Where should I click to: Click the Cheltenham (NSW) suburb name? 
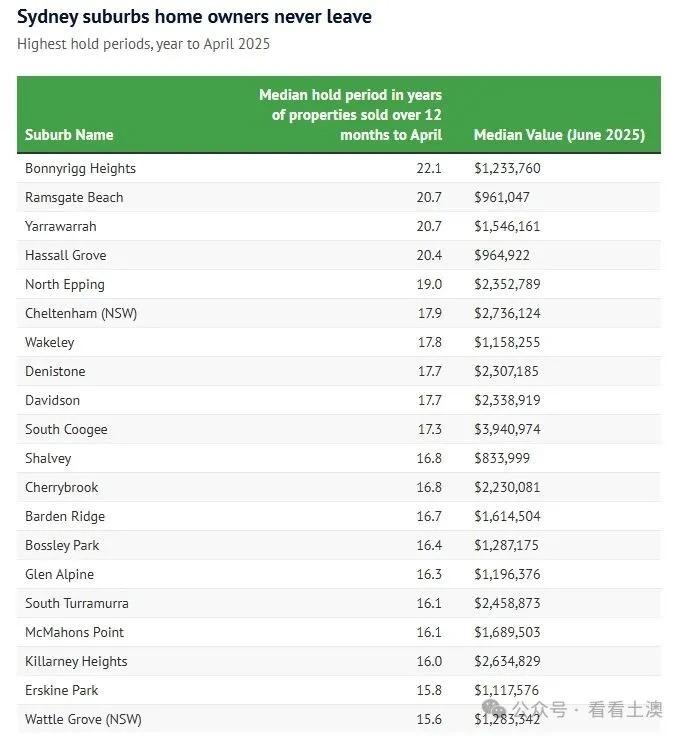point(81,313)
